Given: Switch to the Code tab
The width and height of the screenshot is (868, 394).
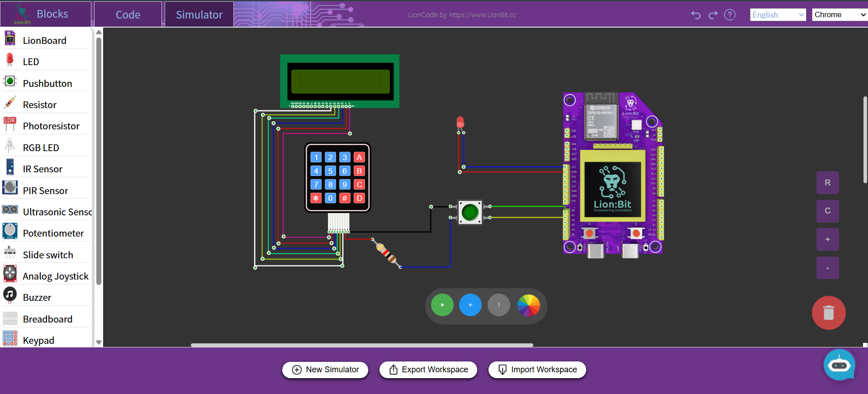Looking at the screenshot, I should point(128,15).
